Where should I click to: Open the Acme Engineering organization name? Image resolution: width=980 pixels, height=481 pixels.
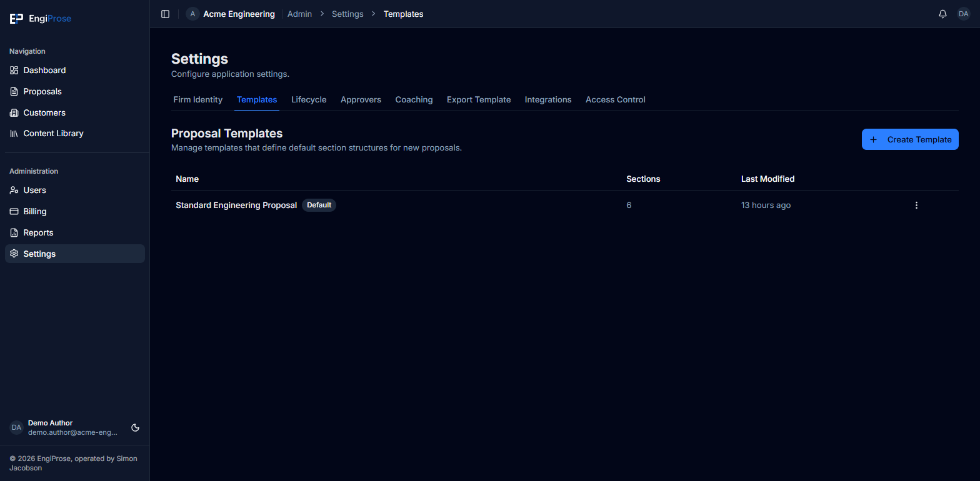[239, 14]
